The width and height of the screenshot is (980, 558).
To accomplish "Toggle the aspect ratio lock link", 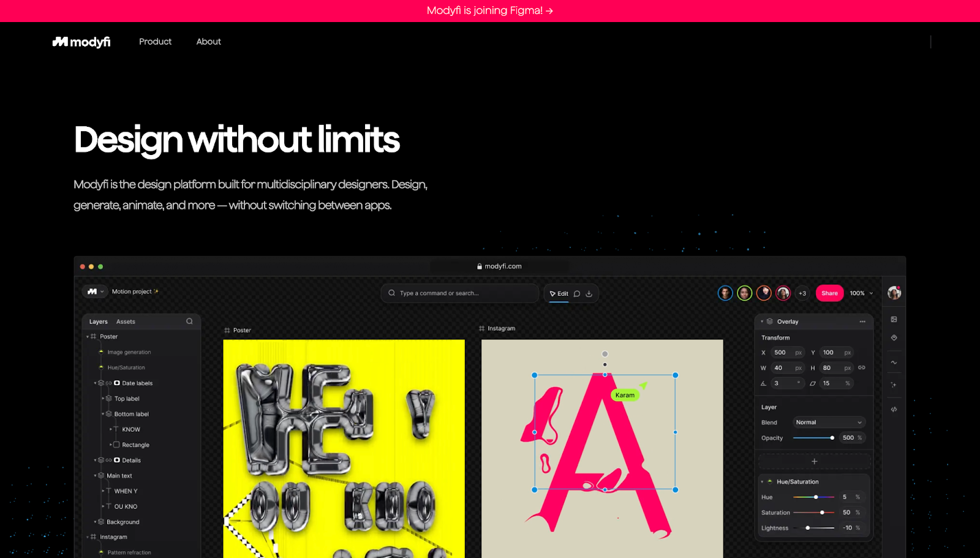I will (862, 368).
